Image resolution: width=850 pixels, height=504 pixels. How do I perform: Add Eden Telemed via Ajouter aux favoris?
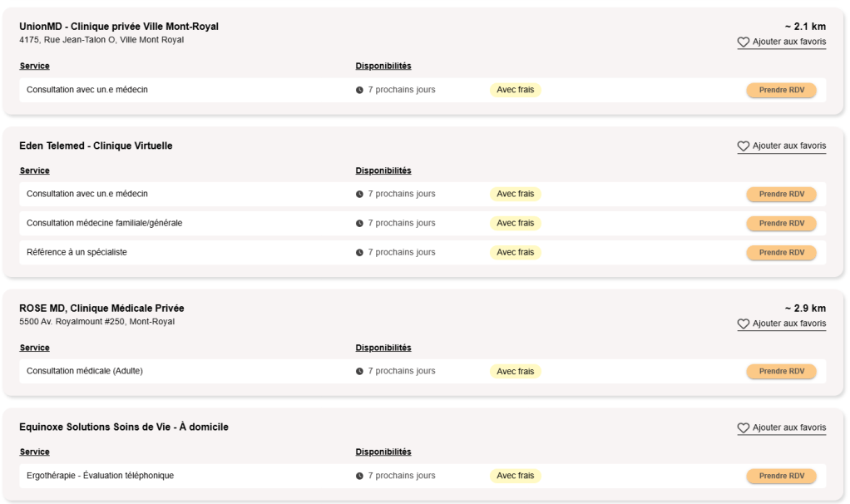788,146
